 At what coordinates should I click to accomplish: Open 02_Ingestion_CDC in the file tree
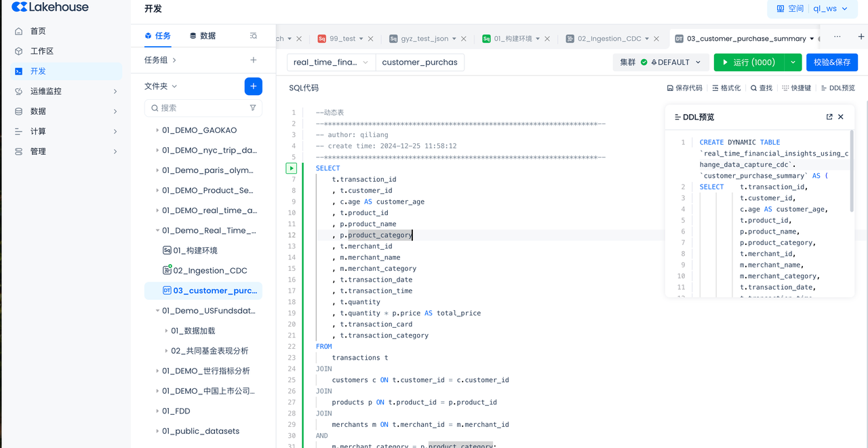(x=210, y=271)
